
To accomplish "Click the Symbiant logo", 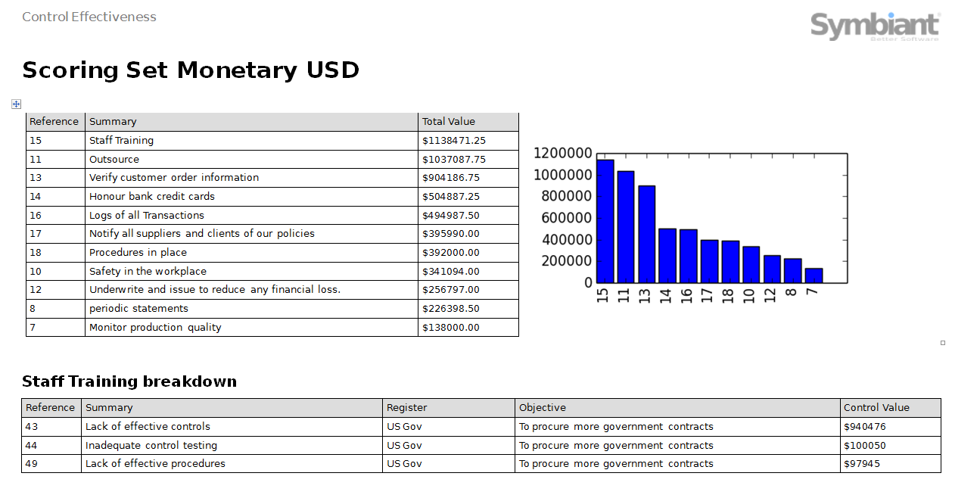I will pyautogui.click(x=876, y=26).
